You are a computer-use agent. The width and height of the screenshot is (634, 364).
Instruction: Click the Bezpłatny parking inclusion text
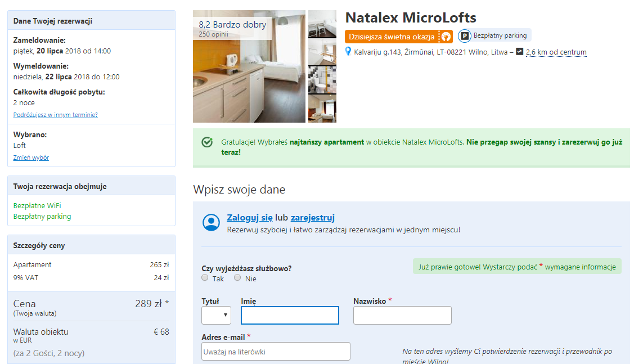(42, 217)
